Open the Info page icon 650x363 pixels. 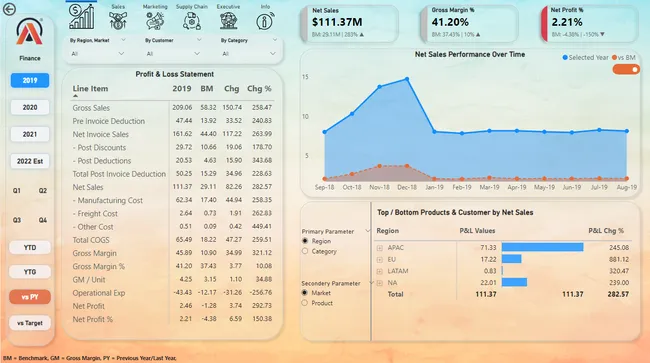[x=265, y=21]
